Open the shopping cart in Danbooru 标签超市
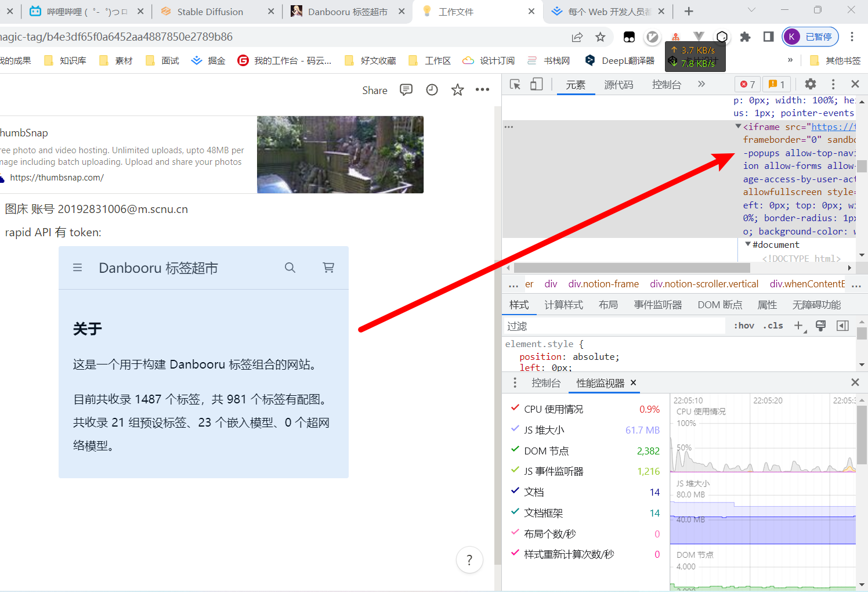 pos(328,268)
